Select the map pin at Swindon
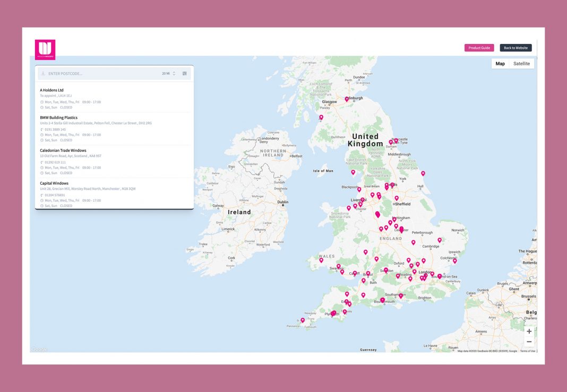This screenshot has height=392, width=567. tap(386, 270)
